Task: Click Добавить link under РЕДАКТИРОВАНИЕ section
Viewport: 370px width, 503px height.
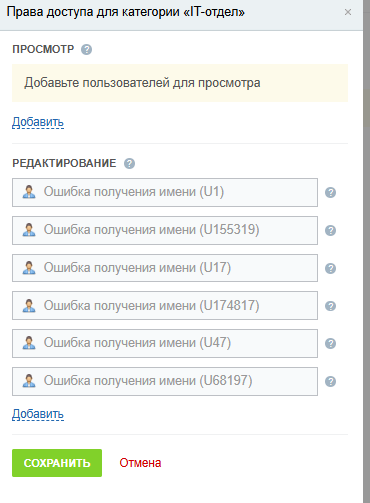Action: pos(38,414)
